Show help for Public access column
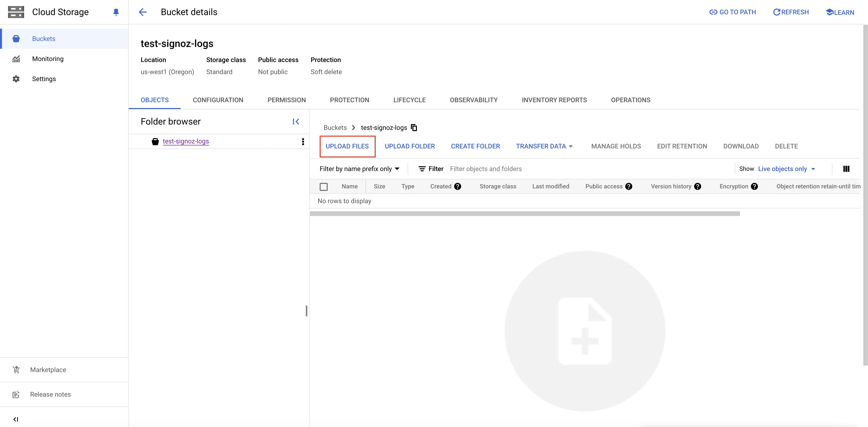This screenshot has width=868, height=427. [629, 186]
